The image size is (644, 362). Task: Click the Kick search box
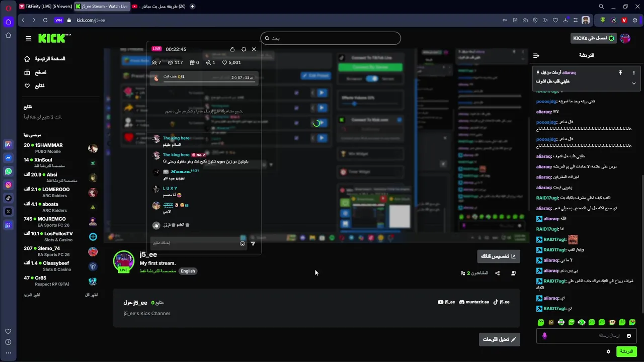tap(331, 38)
